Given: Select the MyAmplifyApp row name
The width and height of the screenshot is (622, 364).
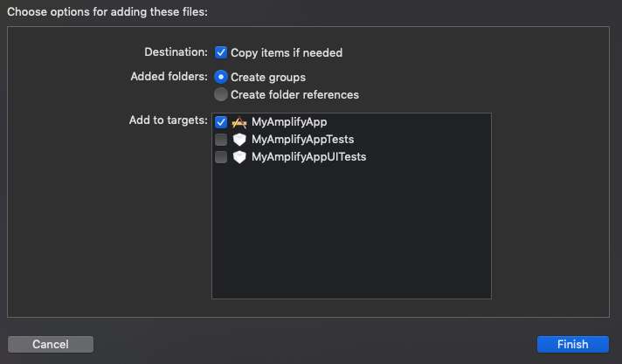Looking at the screenshot, I should pos(289,121).
